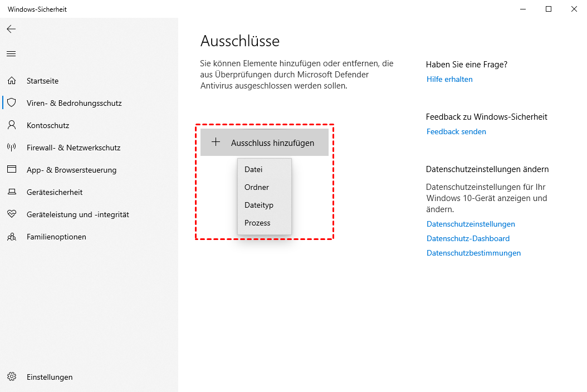Choose Ordner from the exclusion menu
The height and width of the screenshot is (392, 587).
(257, 187)
